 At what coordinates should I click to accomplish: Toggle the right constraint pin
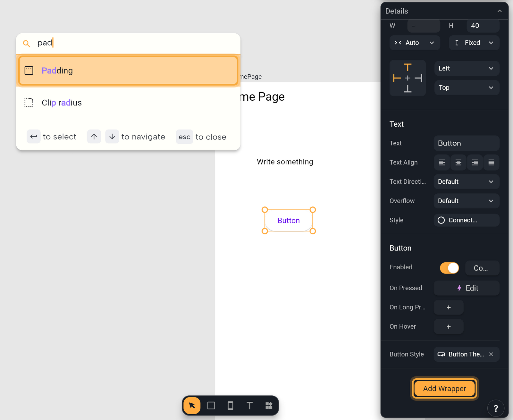(418, 78)
